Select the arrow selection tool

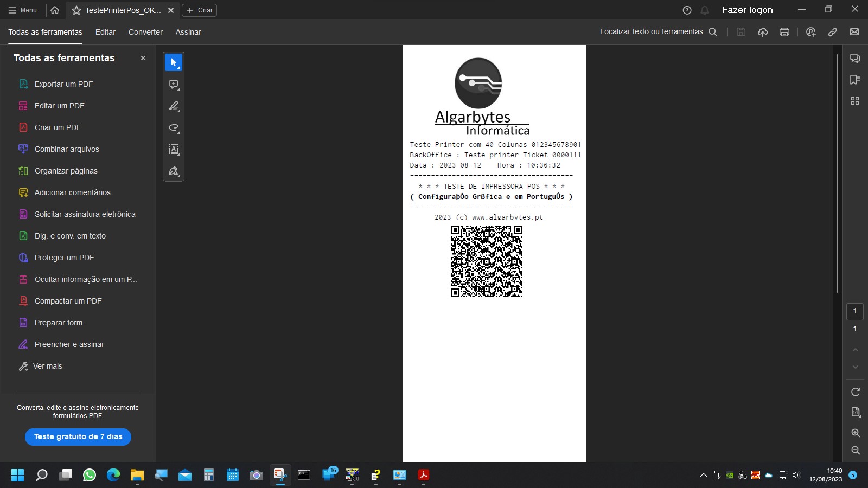pos(174,62)
